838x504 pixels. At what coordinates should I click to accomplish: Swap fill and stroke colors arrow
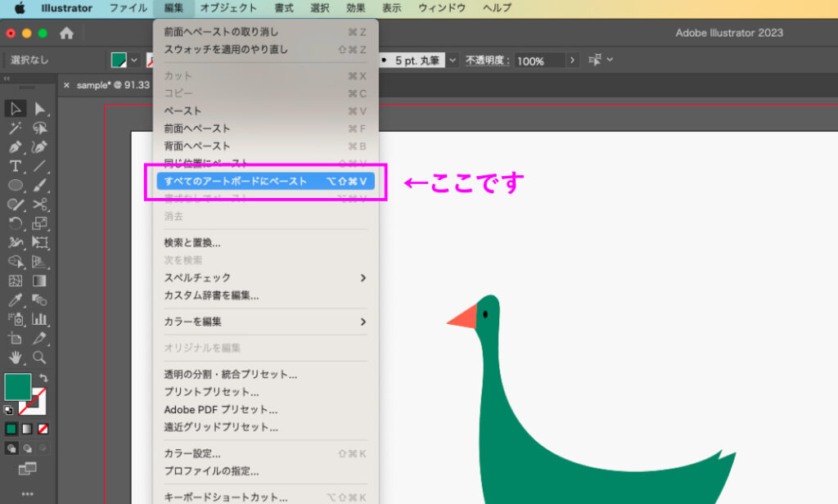coord(43,379)
